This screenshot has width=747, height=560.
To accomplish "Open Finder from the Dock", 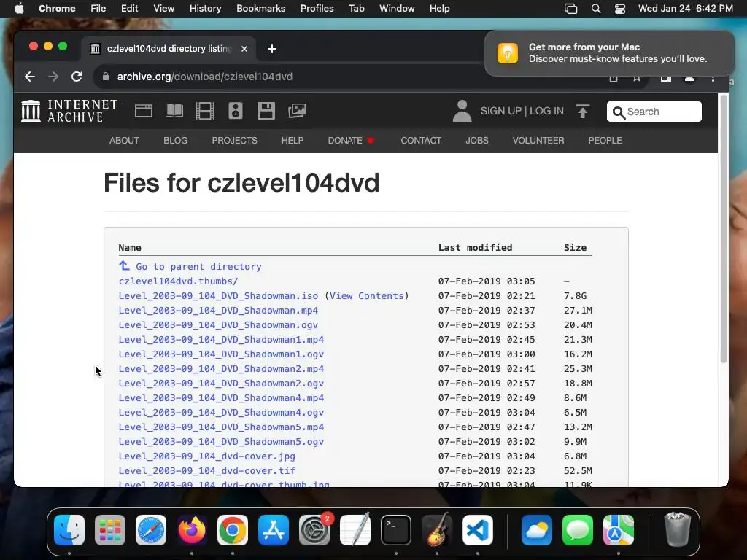I will tap(69, 530).
